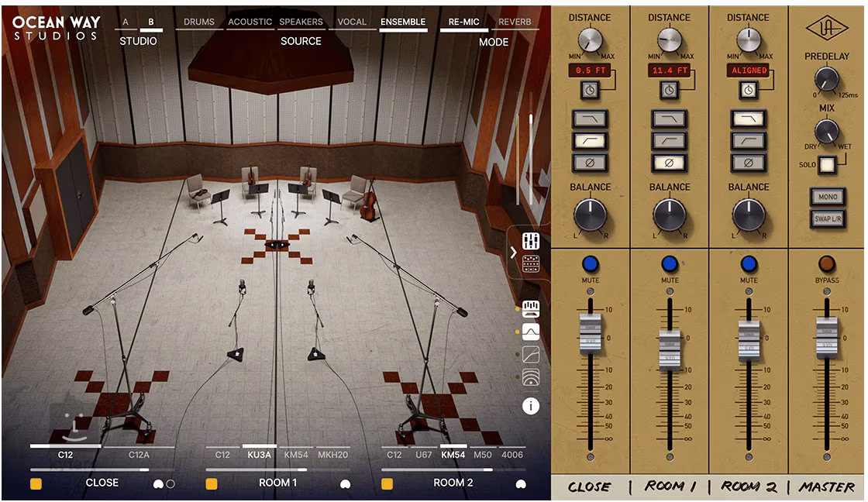Toggle the Room 2 phase invert button
Image resolution: width=868 pixels, height=502 pixels.
749,163
